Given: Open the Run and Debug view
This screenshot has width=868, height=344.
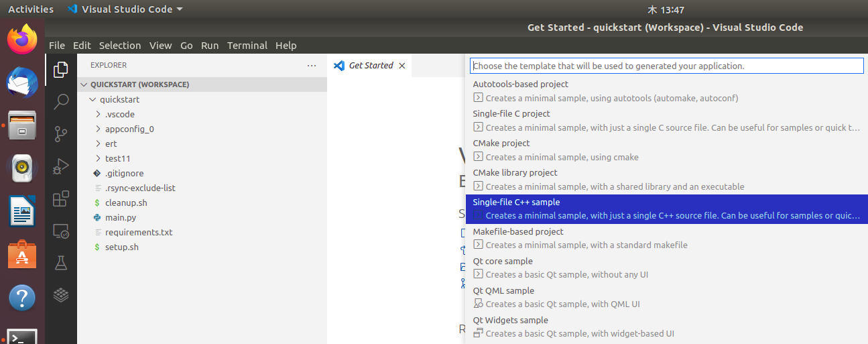Looking at the screenshot, I should (x=61, y=166).
